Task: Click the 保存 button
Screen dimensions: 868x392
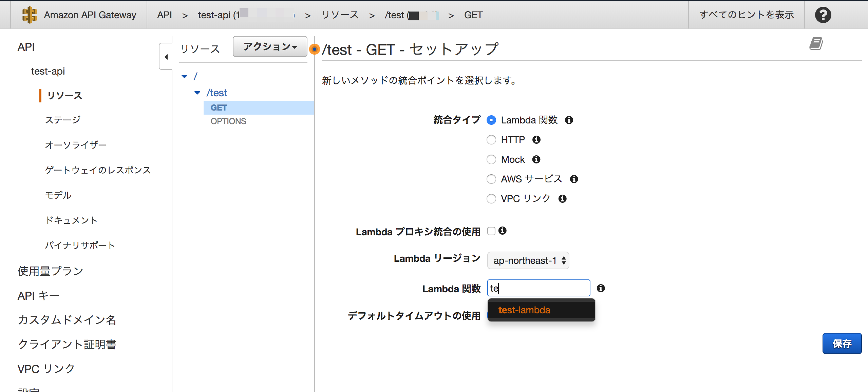Action: (x=842, y=343)
